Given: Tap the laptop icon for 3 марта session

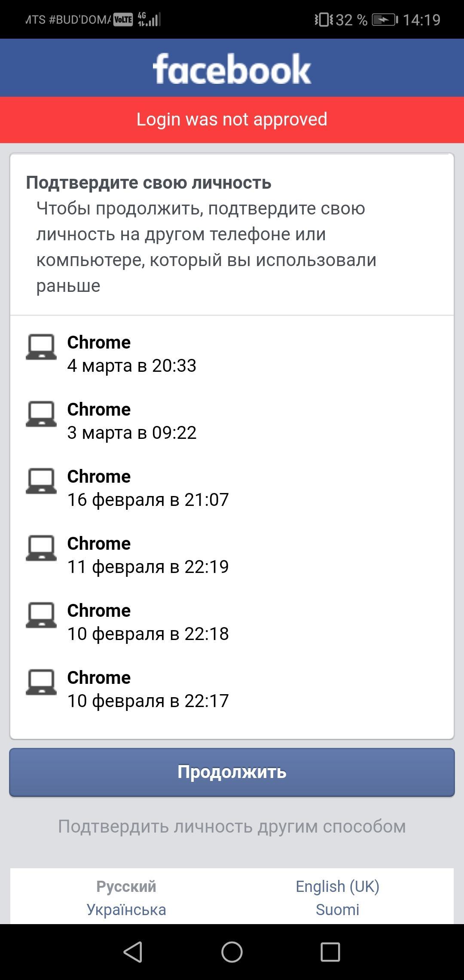Looking at the screenshot, I should pyautogui.click(x=41, y=413).
